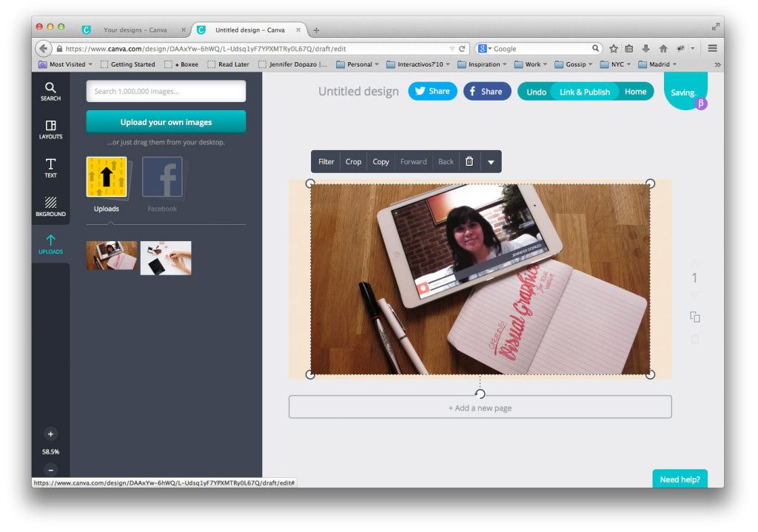
Task: Click Upload your own images button
Action: click(166, 122)
